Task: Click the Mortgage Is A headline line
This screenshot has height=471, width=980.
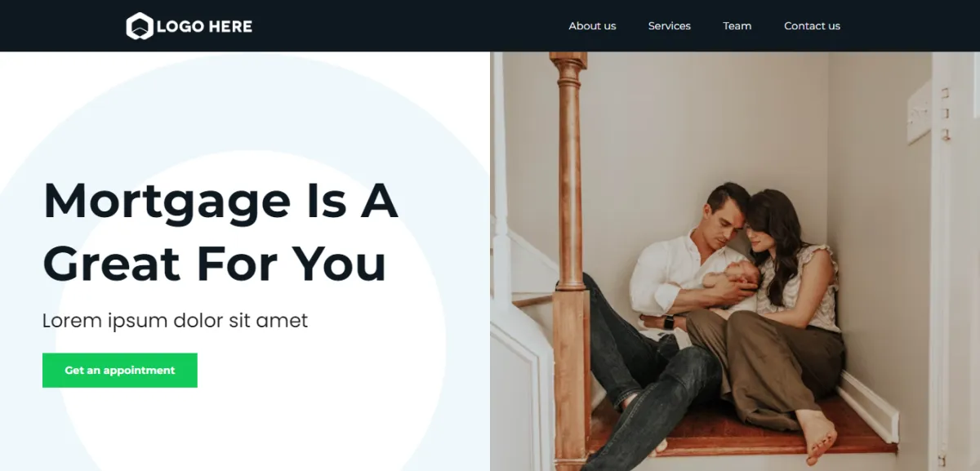Action: (220, 201)
